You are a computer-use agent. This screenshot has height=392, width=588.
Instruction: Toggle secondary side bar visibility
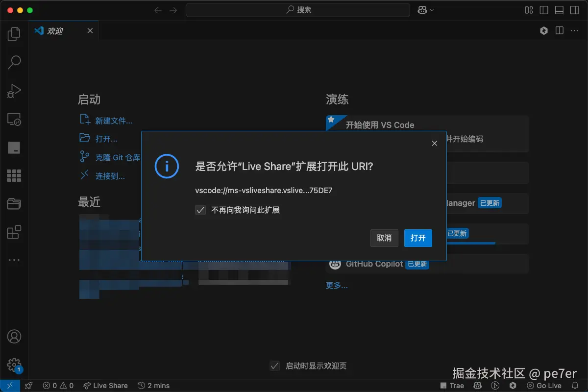tap(574, 10)
